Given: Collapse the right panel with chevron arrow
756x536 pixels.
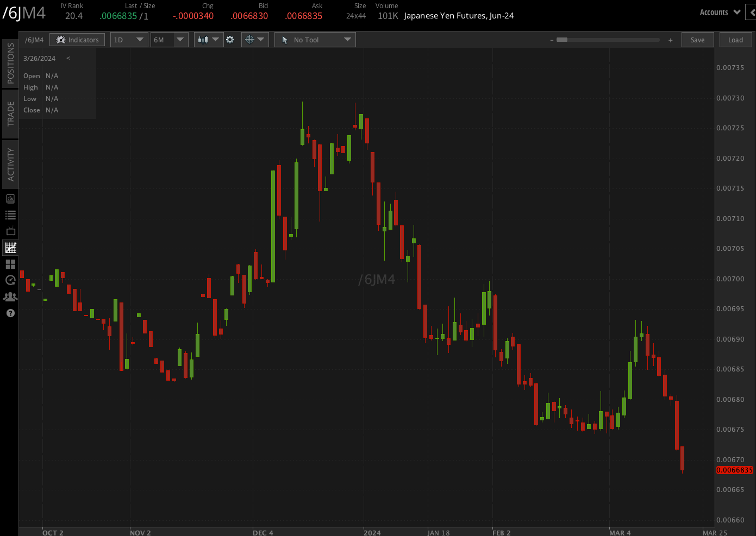Looking at the screenshot, I should [751, 12].
